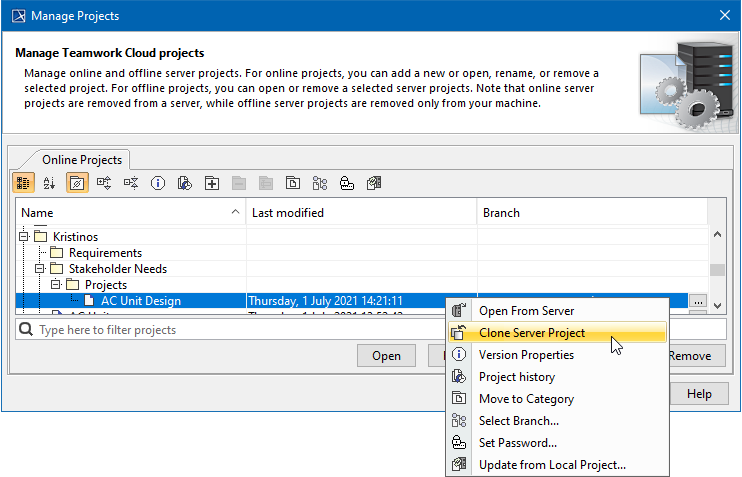Toggle alphabetical sort button in toolbar
Screen dimensions: 742x477
[x=49, y=183]
